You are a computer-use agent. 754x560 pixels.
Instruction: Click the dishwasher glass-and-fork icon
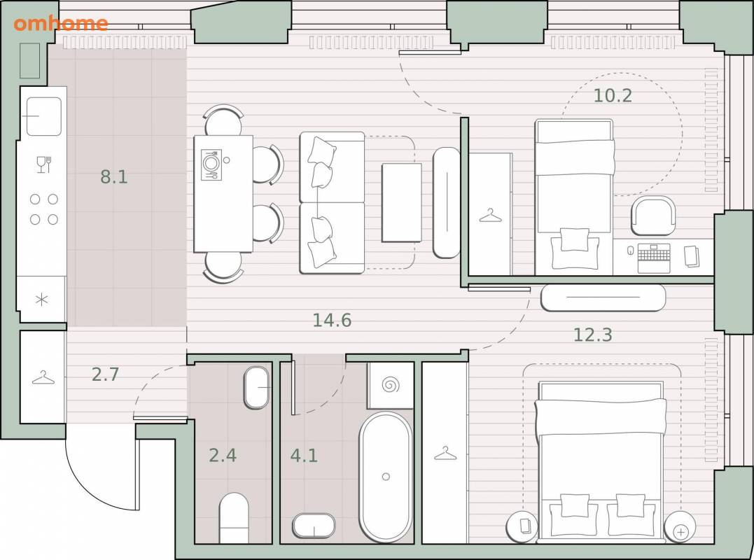44,164
